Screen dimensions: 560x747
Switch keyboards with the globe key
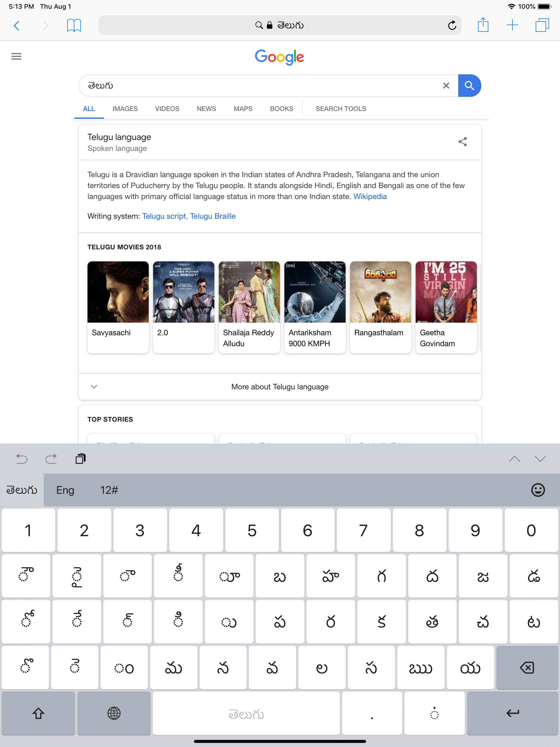[114, 713]
